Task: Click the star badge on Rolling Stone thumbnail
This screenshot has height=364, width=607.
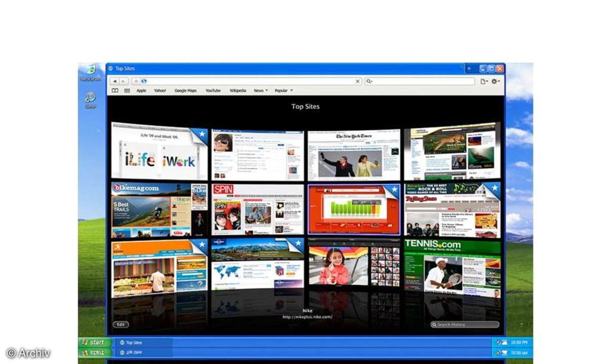Action: point(495,189)
